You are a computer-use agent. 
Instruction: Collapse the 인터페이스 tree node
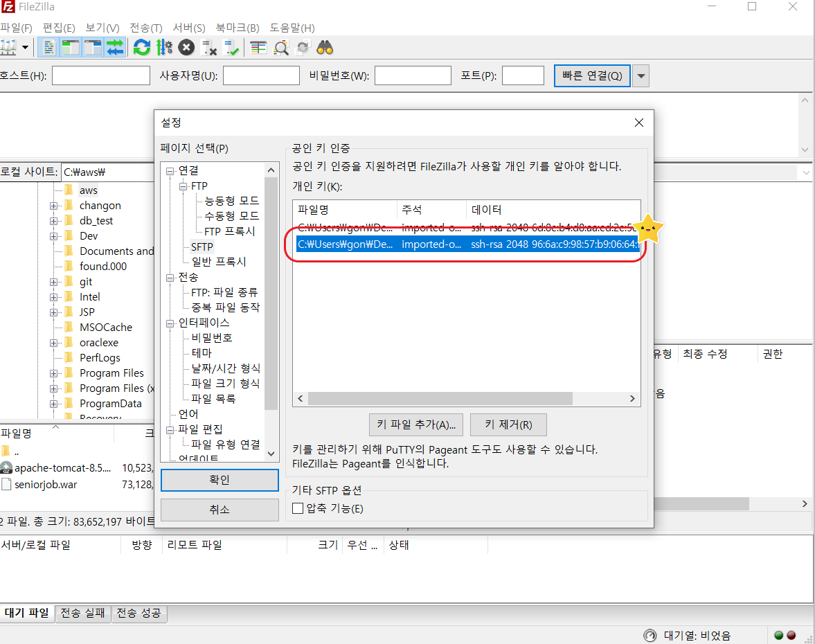170,323
